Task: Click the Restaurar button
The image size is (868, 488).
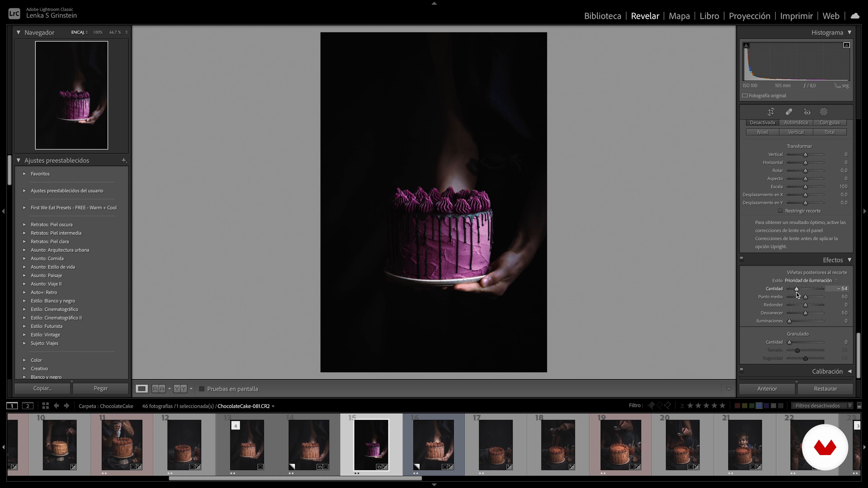Action: (x=825, y=389)
